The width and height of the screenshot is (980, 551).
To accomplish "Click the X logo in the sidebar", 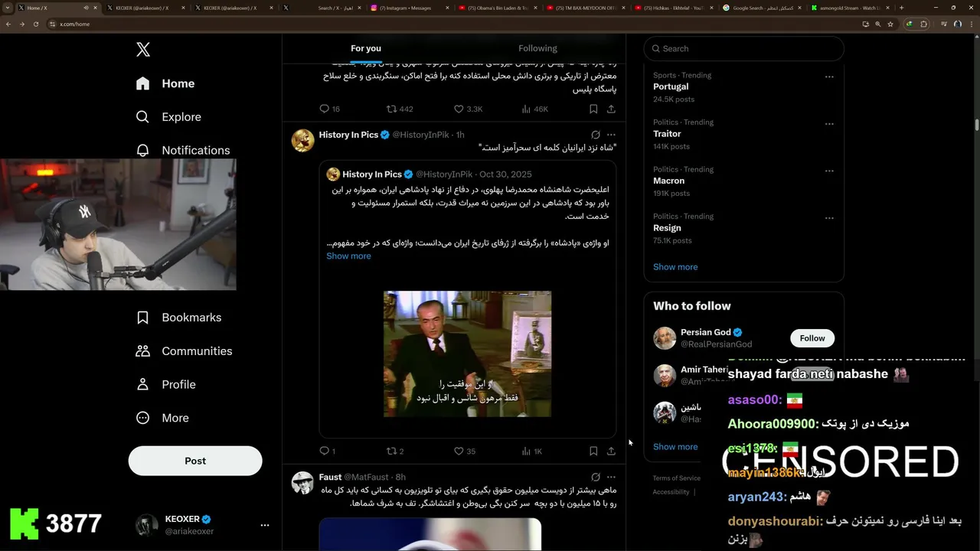I will [143, 50].
